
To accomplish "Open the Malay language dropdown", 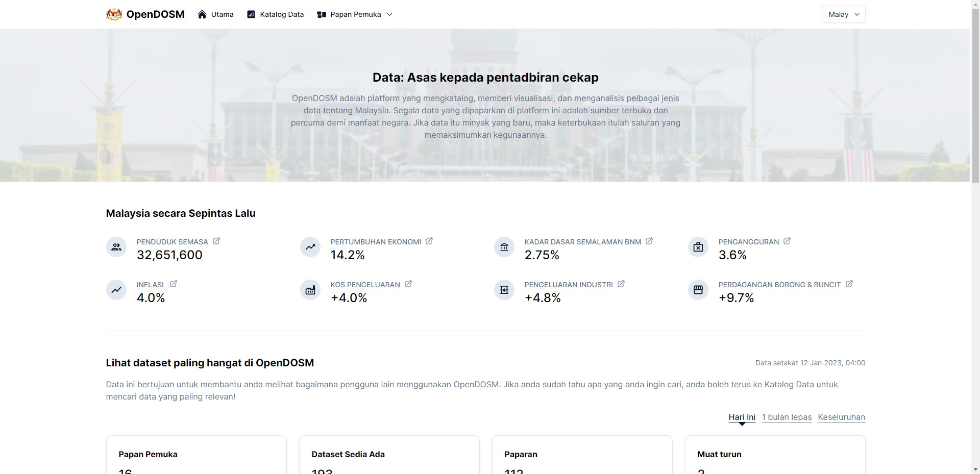I will [843, 14].
